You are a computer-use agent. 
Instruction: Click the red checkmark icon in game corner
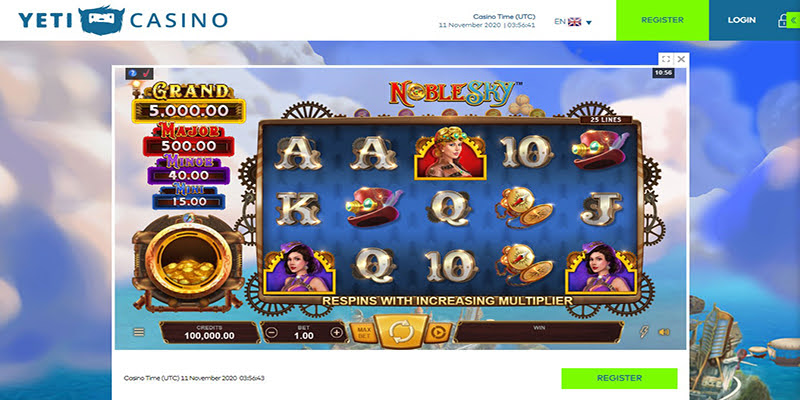(x=146, y=73)
